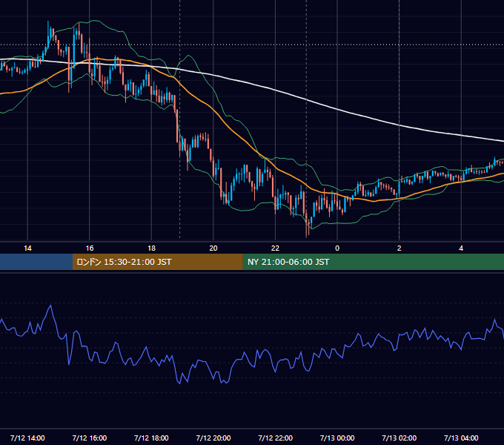Click hour label 2 on price chart axis

399,248
